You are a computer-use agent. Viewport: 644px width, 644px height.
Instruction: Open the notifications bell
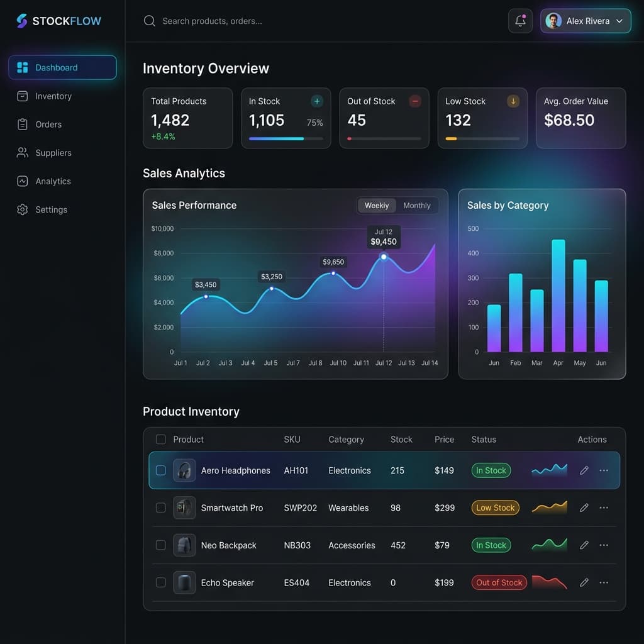[520, 21]
